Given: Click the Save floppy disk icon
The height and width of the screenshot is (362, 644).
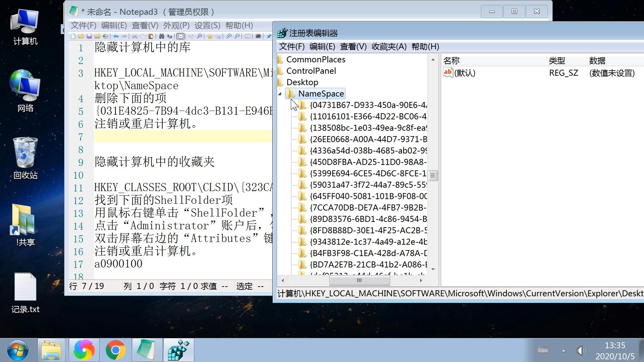Looking at the screenshot, I should [89, 36].
